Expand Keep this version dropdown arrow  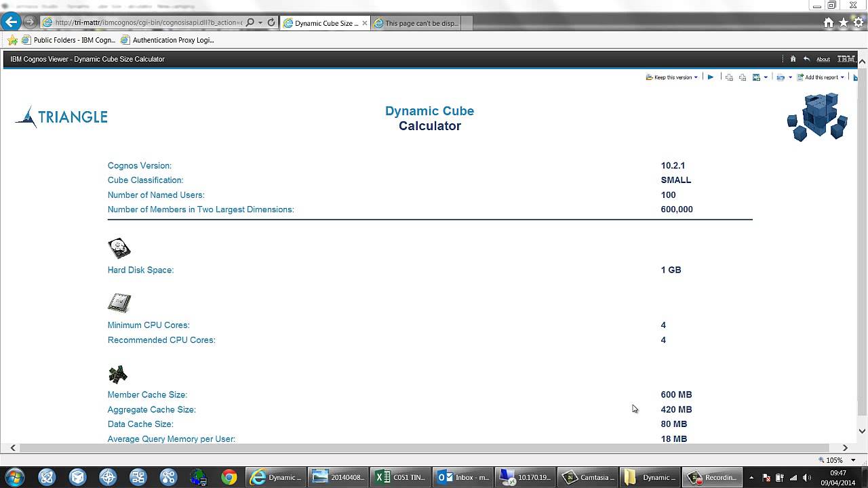(x=696, y=77)
